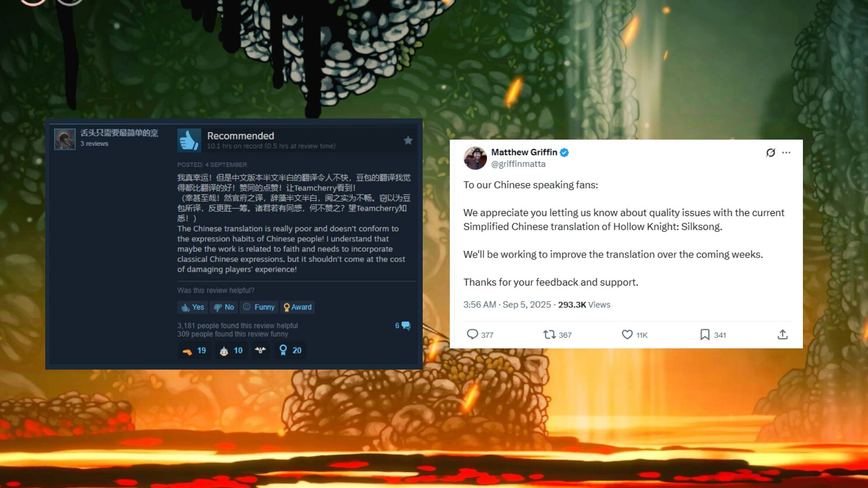Tag the review as Funny
The width and height of the screenshot is (868, 488).
259,307
